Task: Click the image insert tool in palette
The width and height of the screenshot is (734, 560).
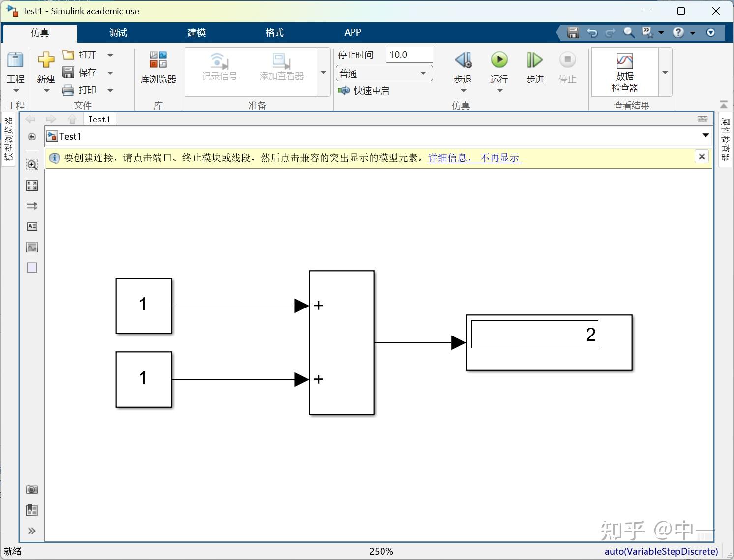Action: [32, 247]
